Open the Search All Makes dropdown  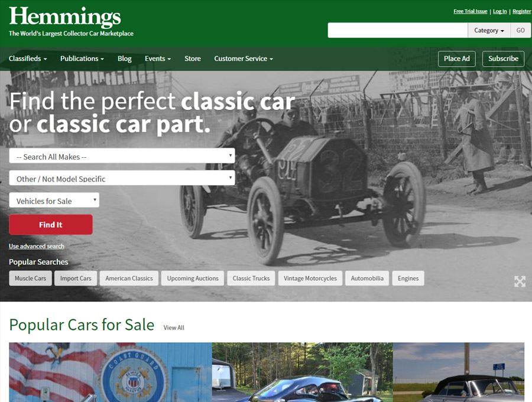[x=122, y=155]
